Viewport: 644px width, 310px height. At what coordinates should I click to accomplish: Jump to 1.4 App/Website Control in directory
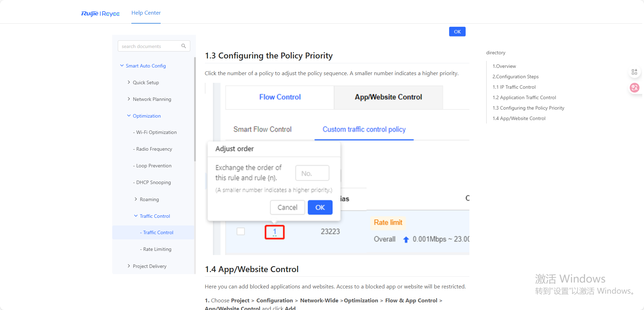coord(519,118)
